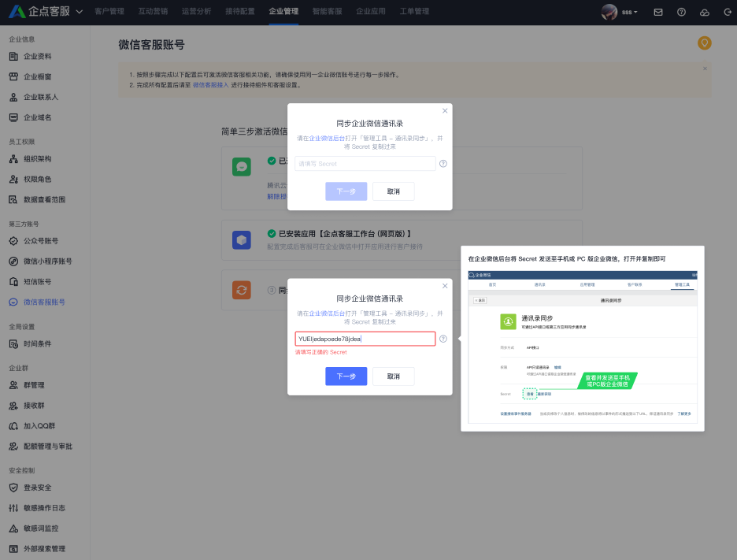Open 敏感操作日志 page
Image resolution: width=737 pixels, height=560 pixels.
pyautogui.click(x=44, y=508)
